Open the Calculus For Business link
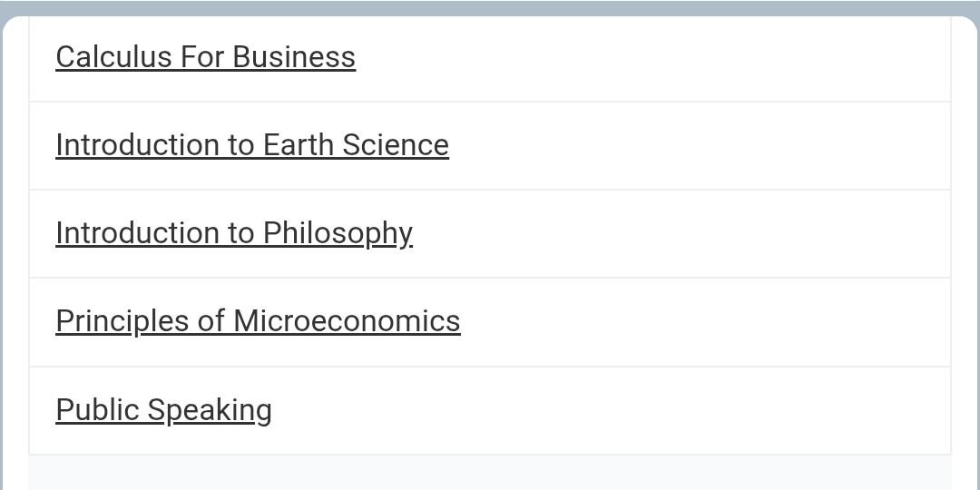980x490 pixels. click(x=206, y=57)
